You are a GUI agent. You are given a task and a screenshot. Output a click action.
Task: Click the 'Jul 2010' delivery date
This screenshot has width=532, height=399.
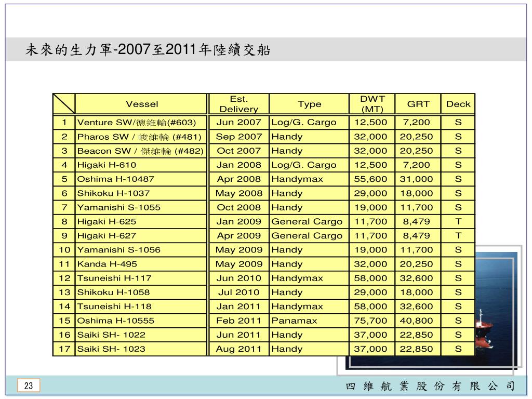click(x=239, y=292)
